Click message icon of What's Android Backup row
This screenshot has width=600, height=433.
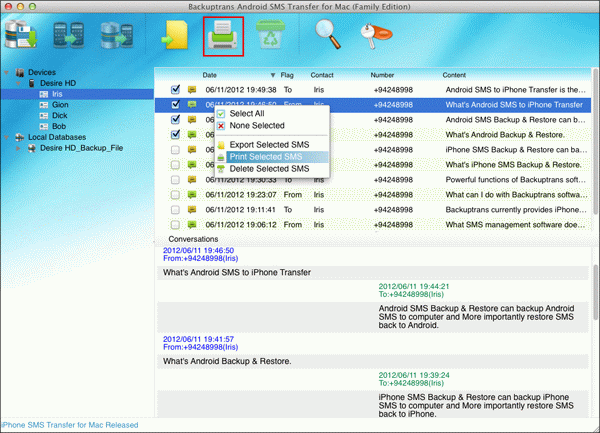pos(192,135)
